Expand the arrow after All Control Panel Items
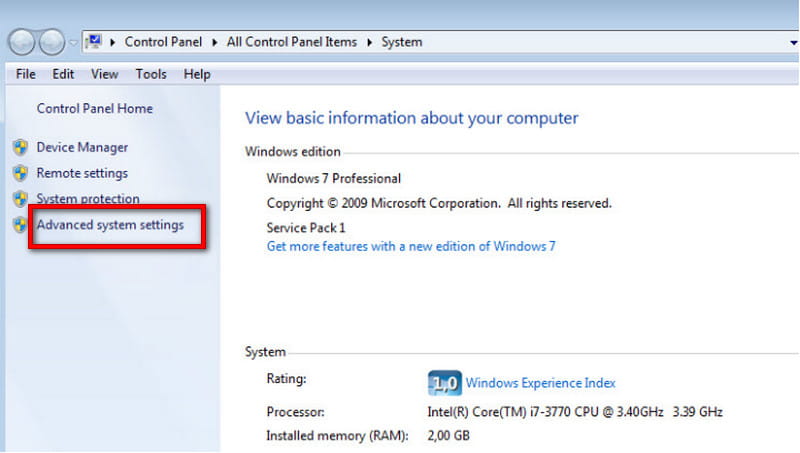 click(368, 42)
